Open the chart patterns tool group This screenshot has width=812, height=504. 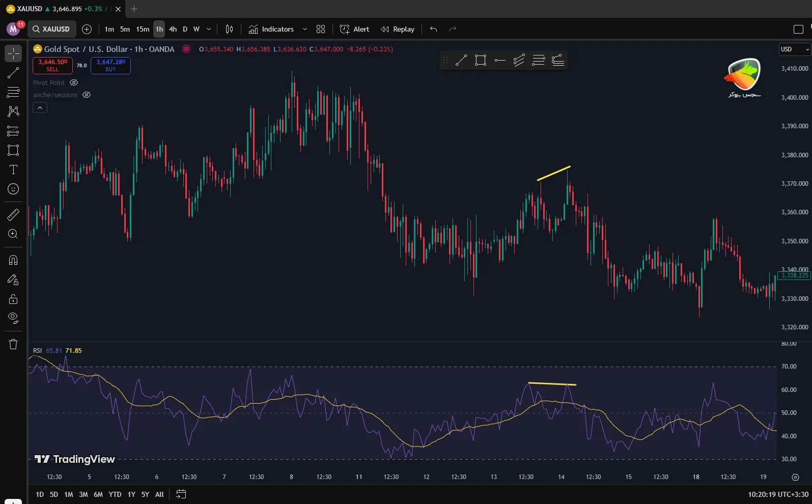point(13,111)
